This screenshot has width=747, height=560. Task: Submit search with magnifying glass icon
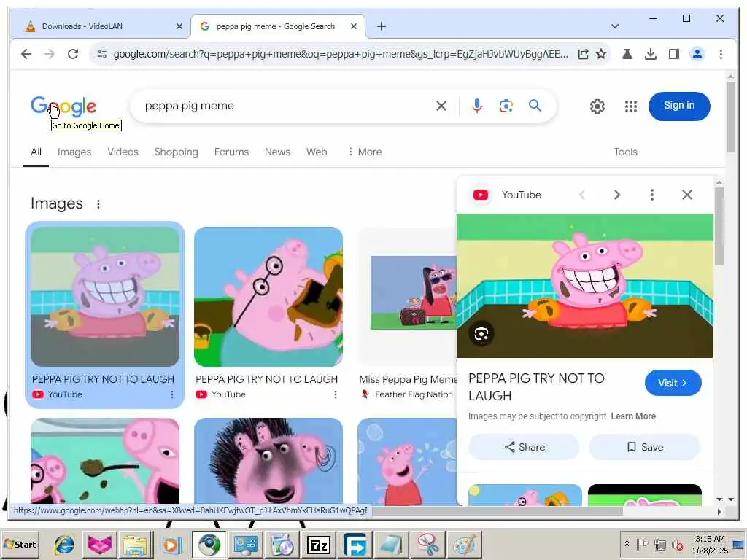pyautogui.click(x=535, y=106)
